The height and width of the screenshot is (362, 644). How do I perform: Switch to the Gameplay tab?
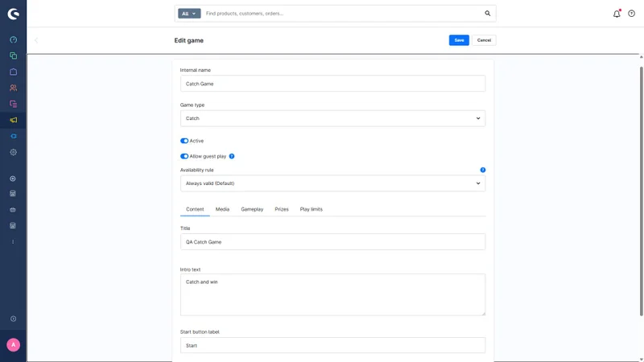point(252,209)
